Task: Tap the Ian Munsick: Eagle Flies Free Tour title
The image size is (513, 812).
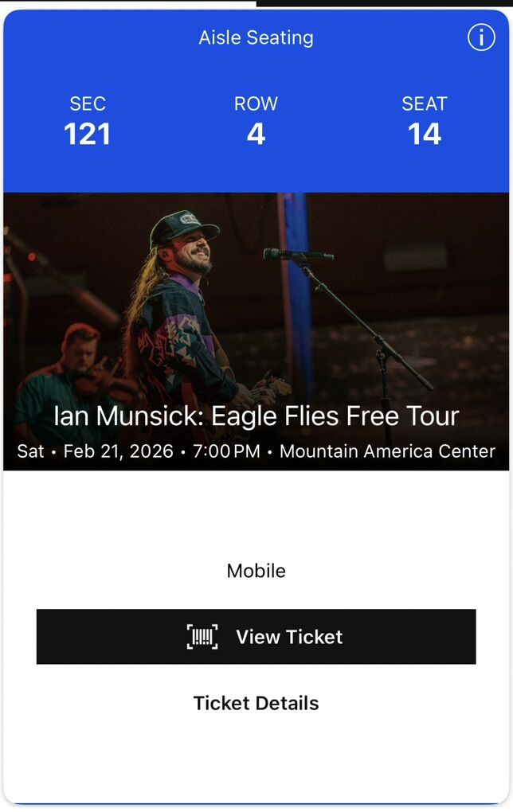Action: point(256,416)
